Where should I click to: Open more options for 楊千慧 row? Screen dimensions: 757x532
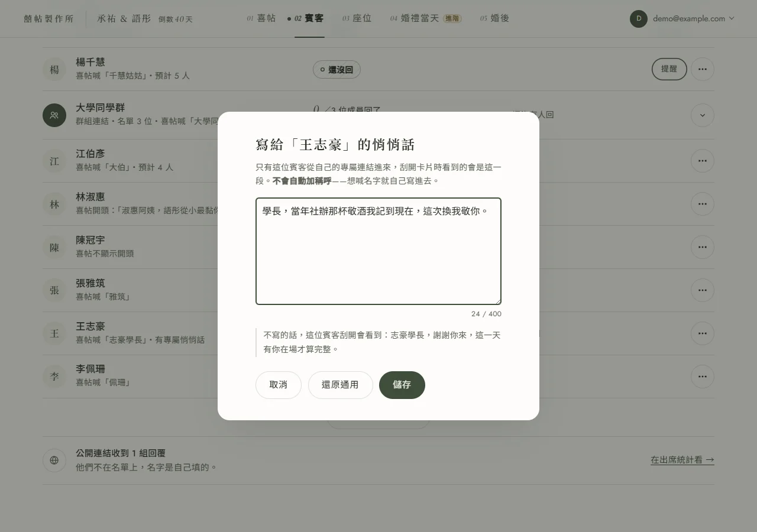click(702, 69)
